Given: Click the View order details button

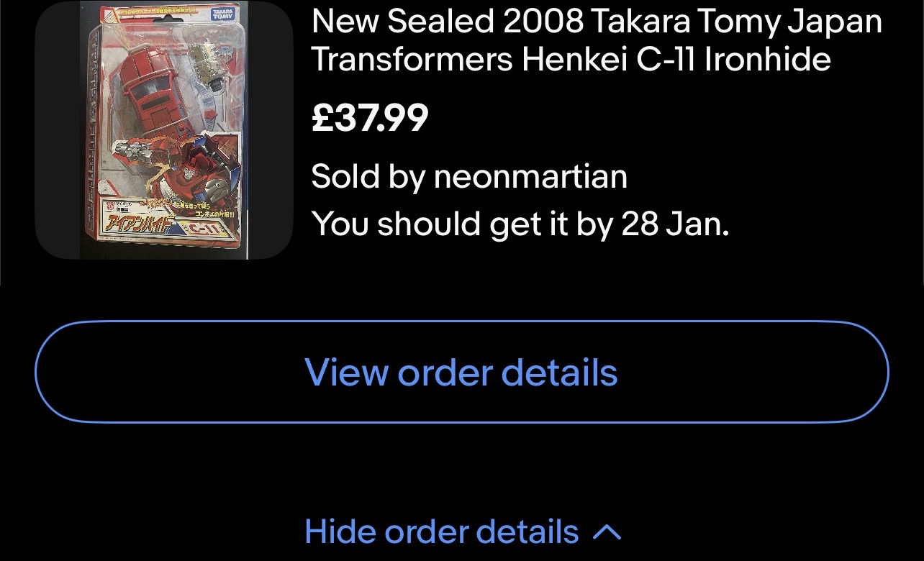Looking at the screenshot, I should (x=461, y=372).
